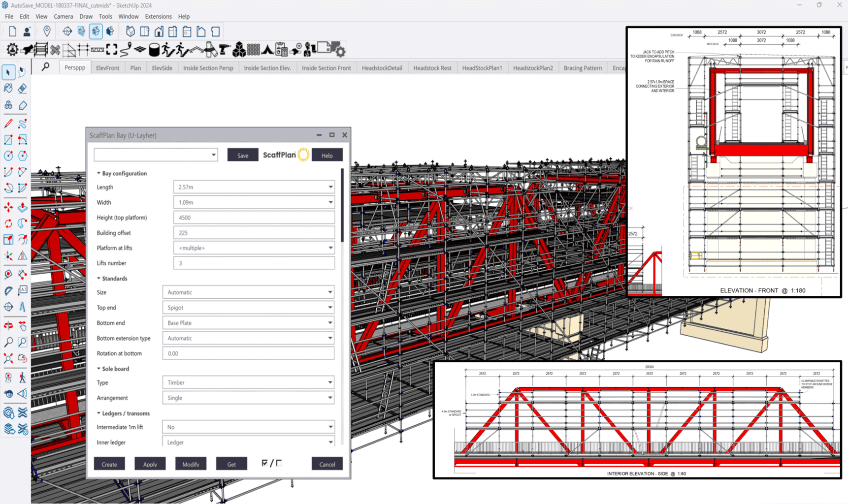Click the ScaffPlan scaffold bay icon
Screen dimensions: 848x504
click(x=41, y=49)
